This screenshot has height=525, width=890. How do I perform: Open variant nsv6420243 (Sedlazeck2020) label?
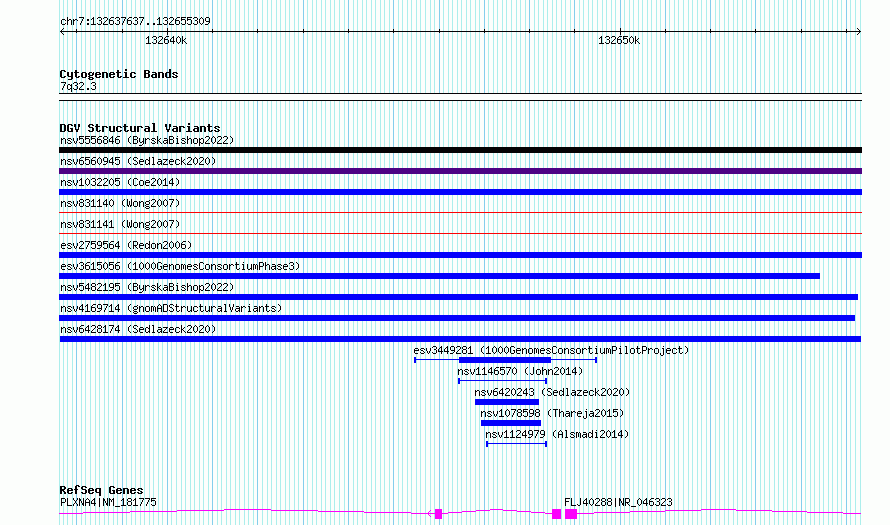[552, 392]
